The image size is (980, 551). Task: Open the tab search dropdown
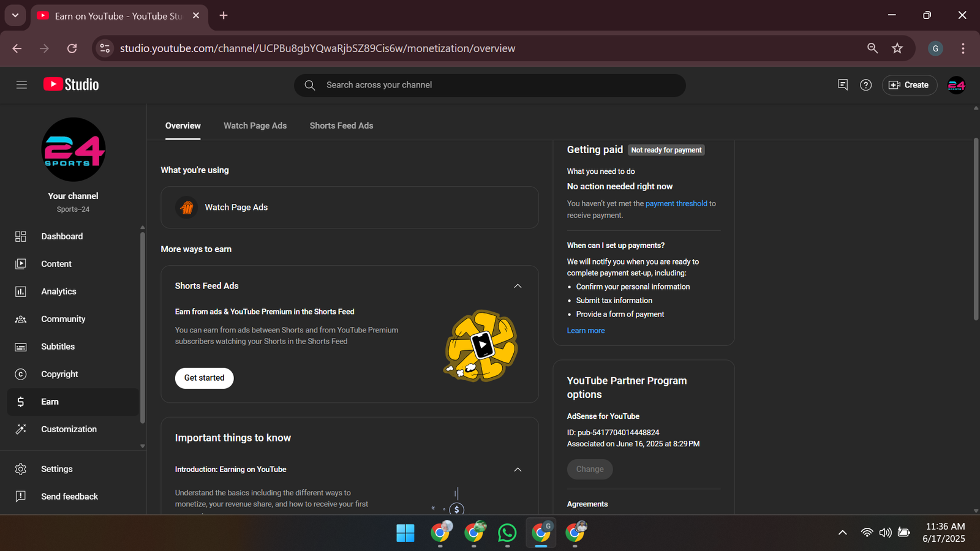(15, 15)
